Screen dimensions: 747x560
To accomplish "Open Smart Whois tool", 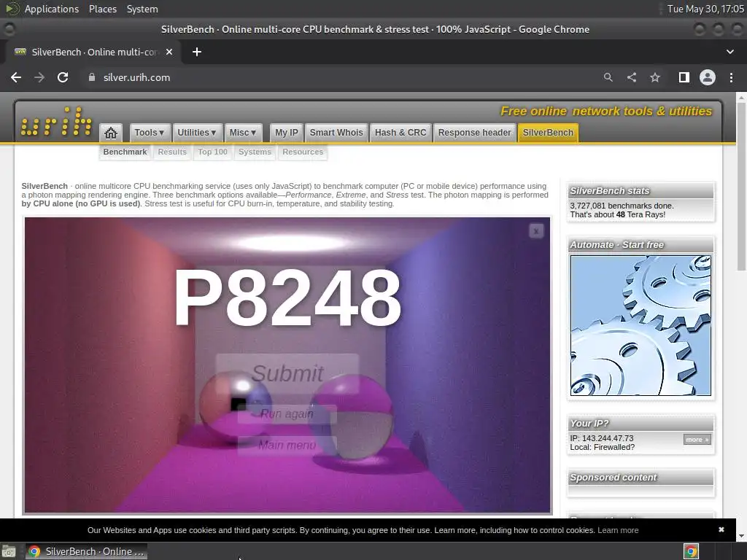I will [x=336, y=133].
